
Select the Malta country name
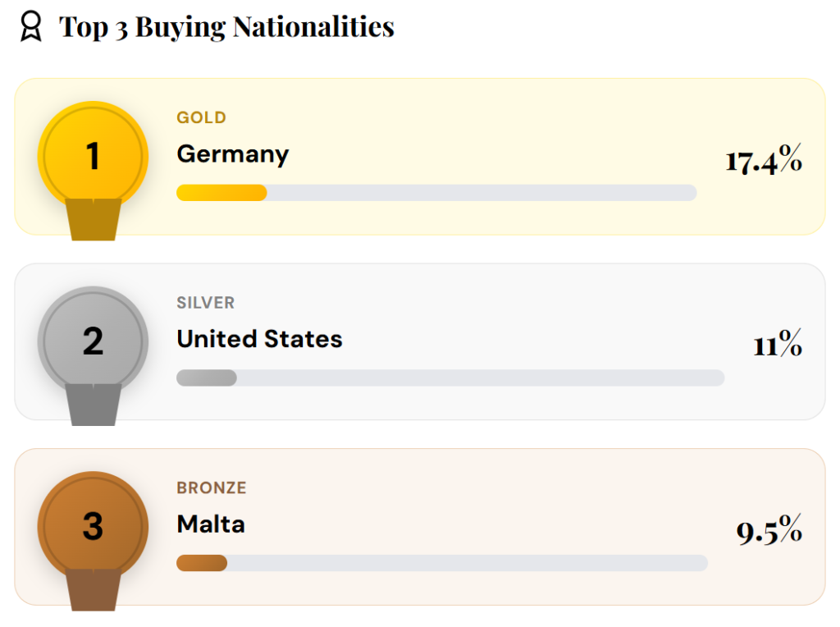211,524
